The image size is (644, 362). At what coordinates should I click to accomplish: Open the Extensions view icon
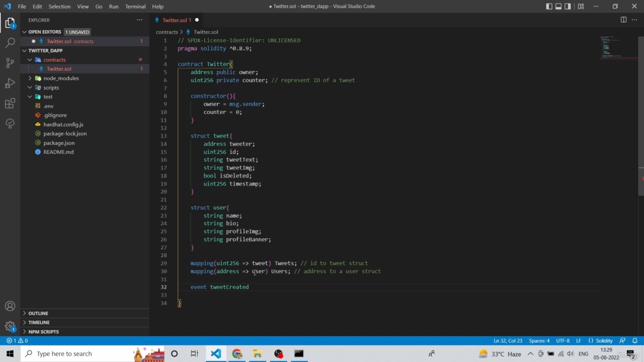[x=10, y=104]
